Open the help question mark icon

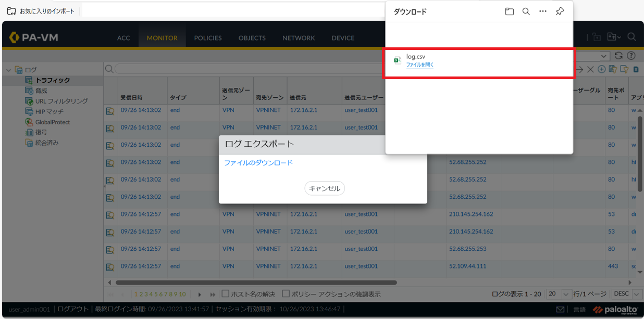(631, 56)
